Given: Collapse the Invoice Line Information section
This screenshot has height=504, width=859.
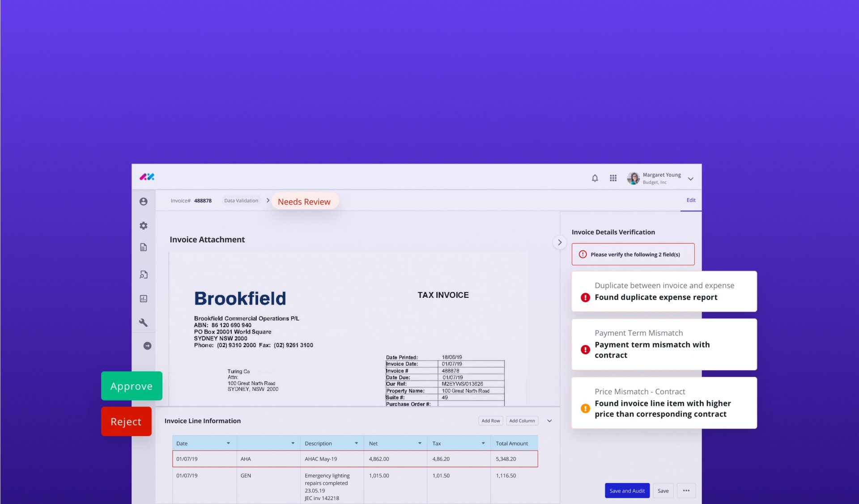Looking at the screenshot, I should pos(549,421).
